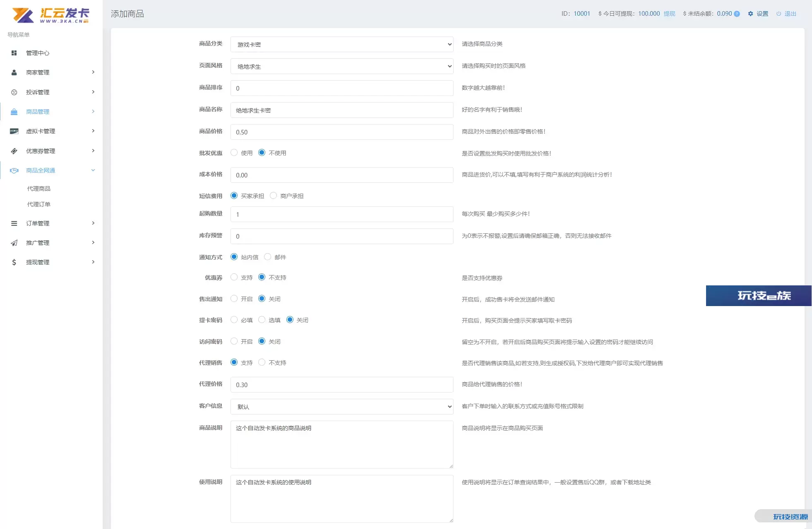
Task: Expand the 提现管理 menu chevron
Action: pos(93,262)
